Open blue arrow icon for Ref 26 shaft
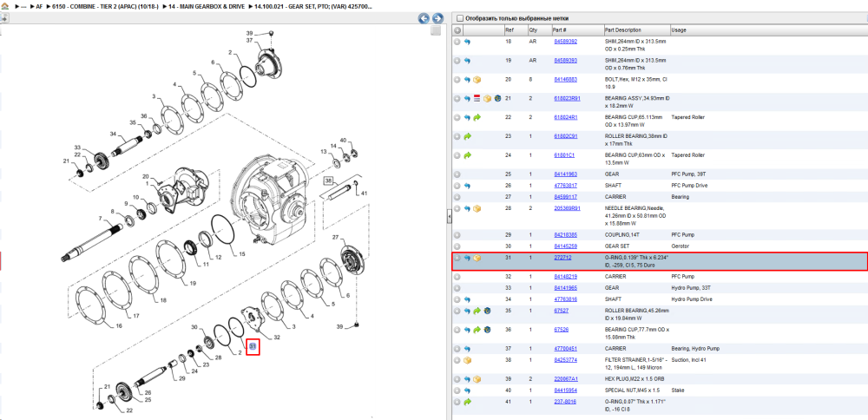 [467, 186]
